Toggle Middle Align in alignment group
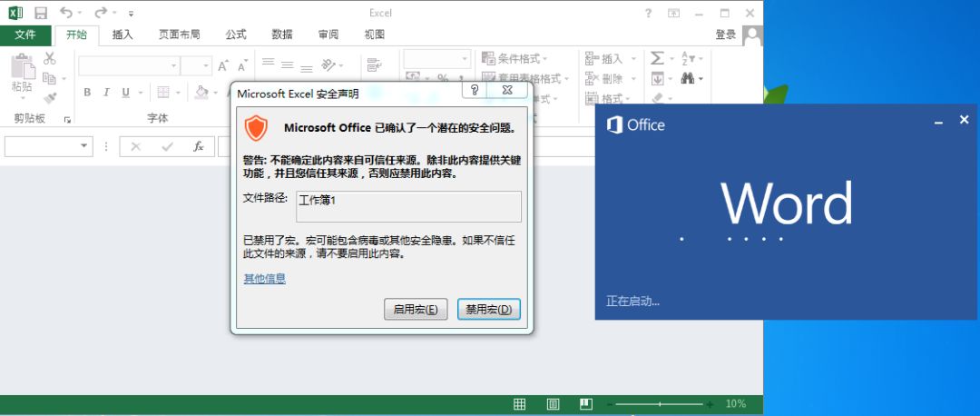The height and width of the screenshot is (416, 980). tap(288, 64)
